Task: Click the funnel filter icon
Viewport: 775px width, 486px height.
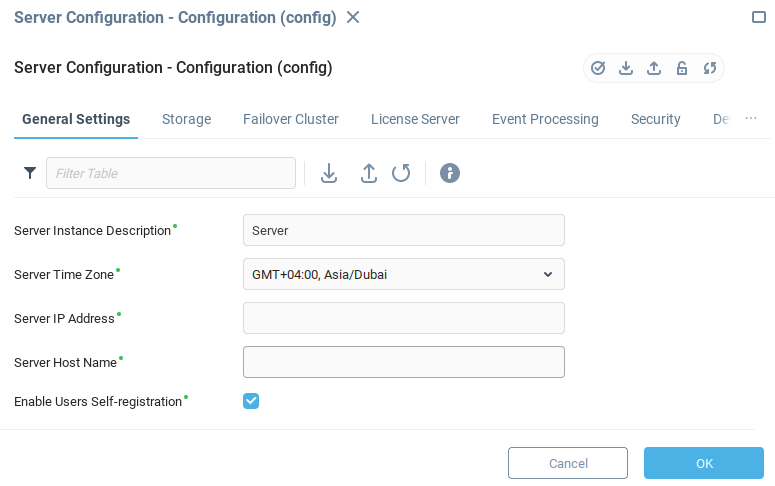Action: pyautogui.click(x=30, y=173)
